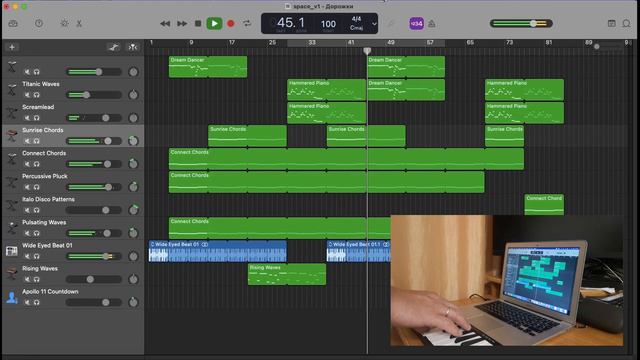Toggle Catch Playhead button in track header
Image resolution: width=640 pixels, height=360 pixels.
(133, 47)
